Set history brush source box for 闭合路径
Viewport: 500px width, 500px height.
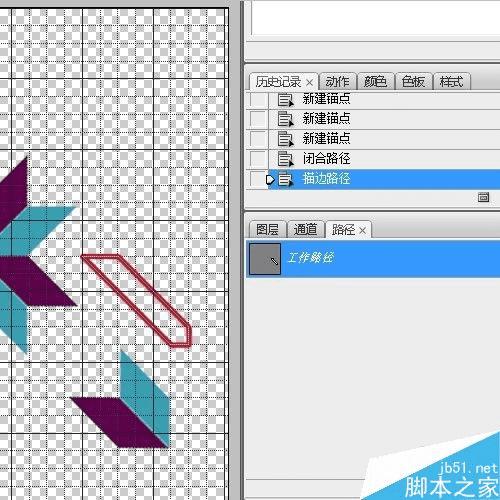(x=258, y=159)
